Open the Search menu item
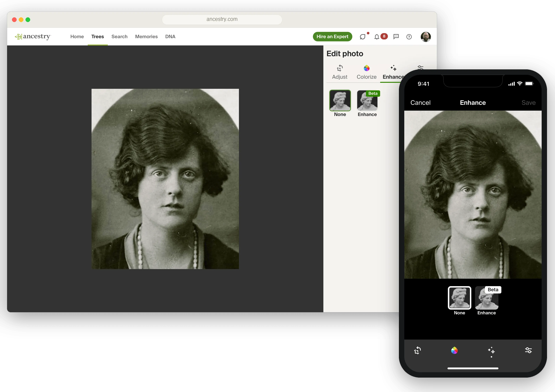The height and width of the screenshot is (392, 555). pyautogui.click(x=119, y=36)
